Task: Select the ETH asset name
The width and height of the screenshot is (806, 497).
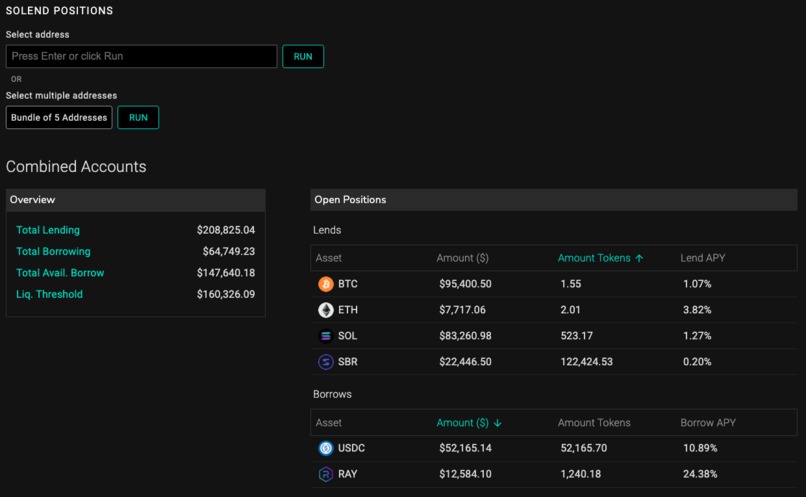Action: (348, 310)
